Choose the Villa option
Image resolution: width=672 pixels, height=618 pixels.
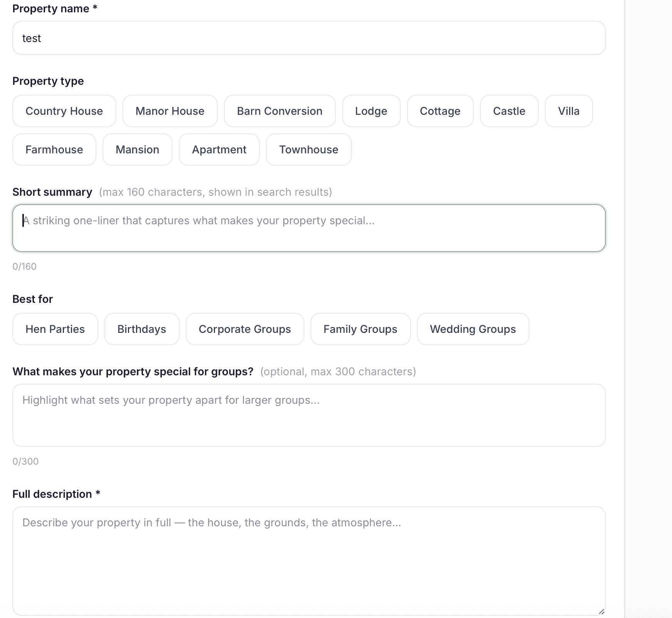tap(569, 111)
